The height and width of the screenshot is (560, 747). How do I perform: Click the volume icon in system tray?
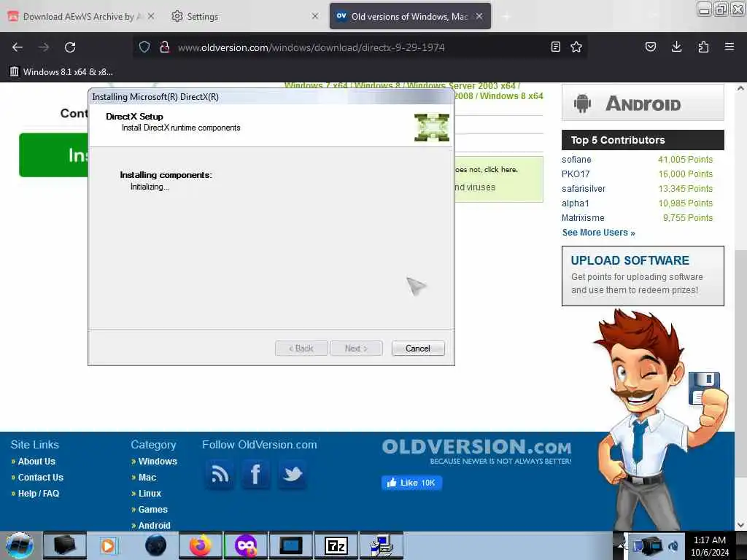[673, 545]
